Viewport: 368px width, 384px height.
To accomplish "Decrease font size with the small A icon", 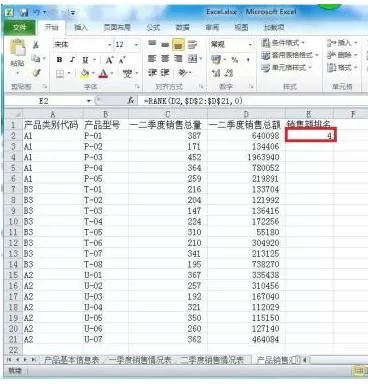I will click(122, 60).
